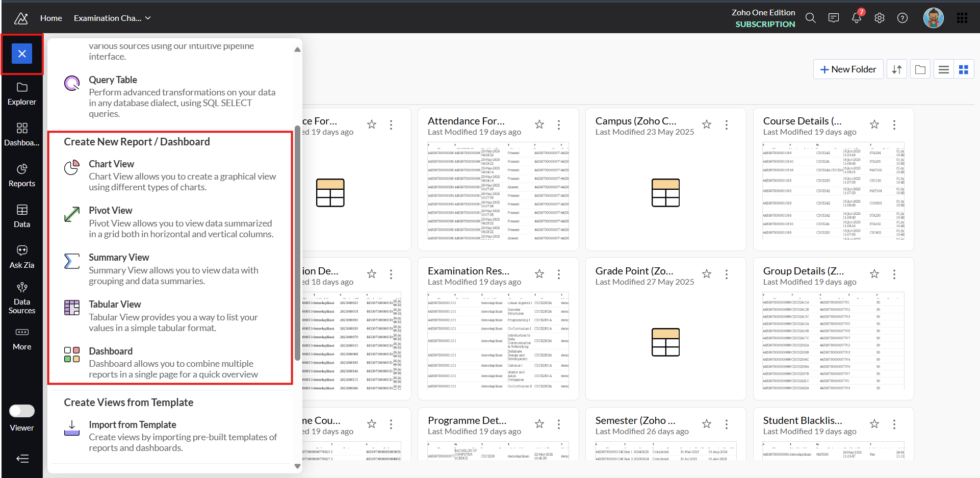This screenshot has width=980, height=478.
Task: Open the Course Details data preview
Action: click(833, 191)
